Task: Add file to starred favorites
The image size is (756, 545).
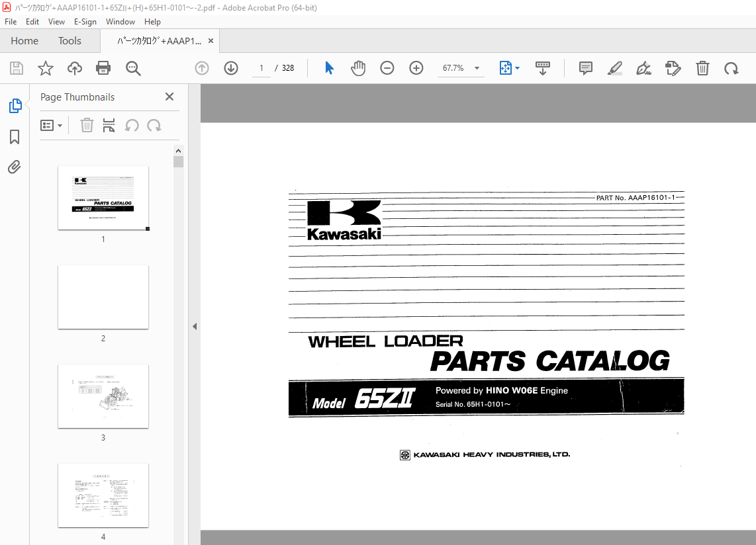Action: pos(45,68)
